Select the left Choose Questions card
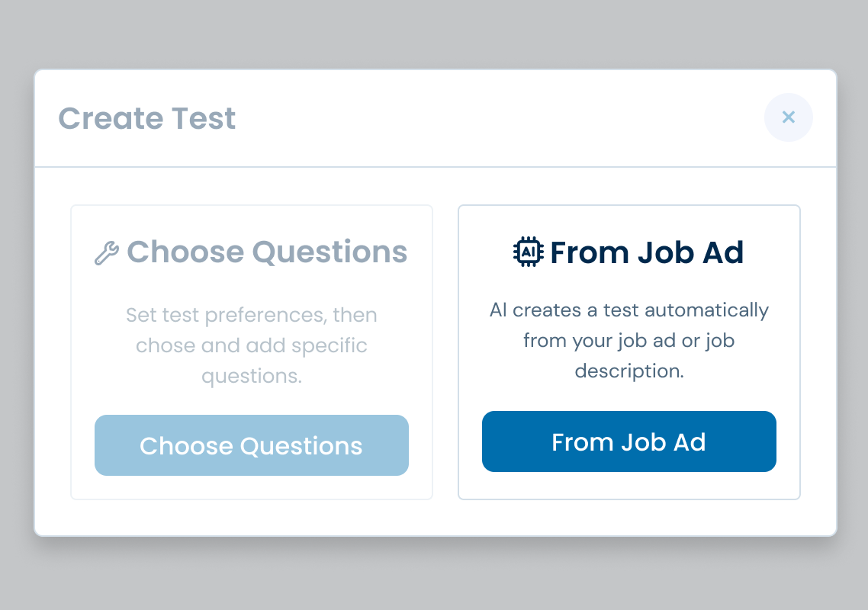 (x=251, y=351)
